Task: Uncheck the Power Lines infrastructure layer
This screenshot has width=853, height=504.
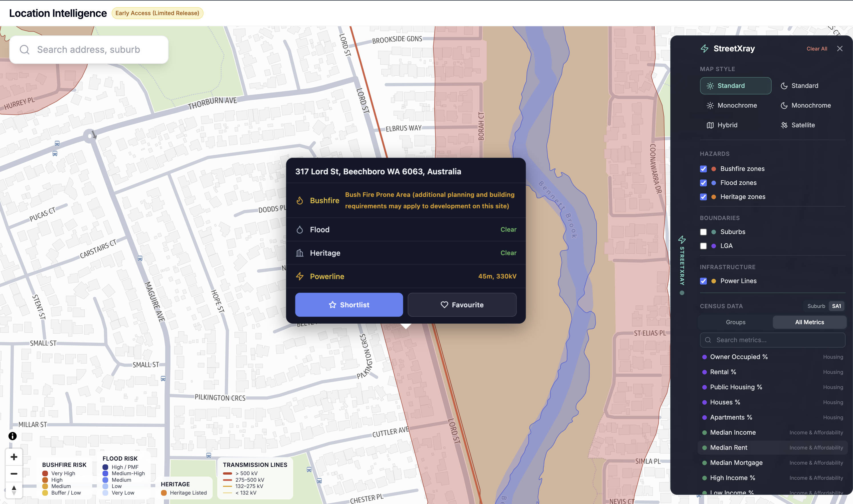Action: pos(703,281)
